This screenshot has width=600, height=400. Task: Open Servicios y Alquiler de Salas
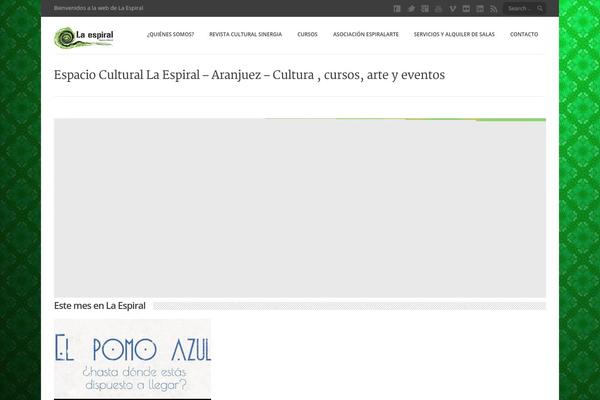(x=454, y=34)
